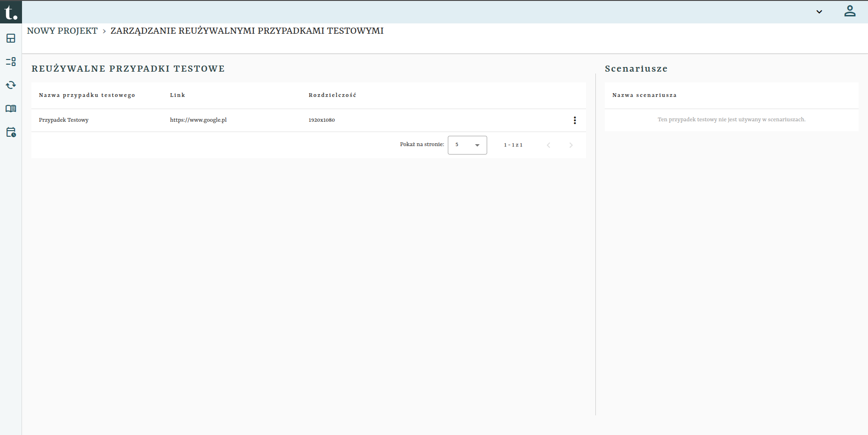Go to the previous page of results

click(x=549, y=145)
